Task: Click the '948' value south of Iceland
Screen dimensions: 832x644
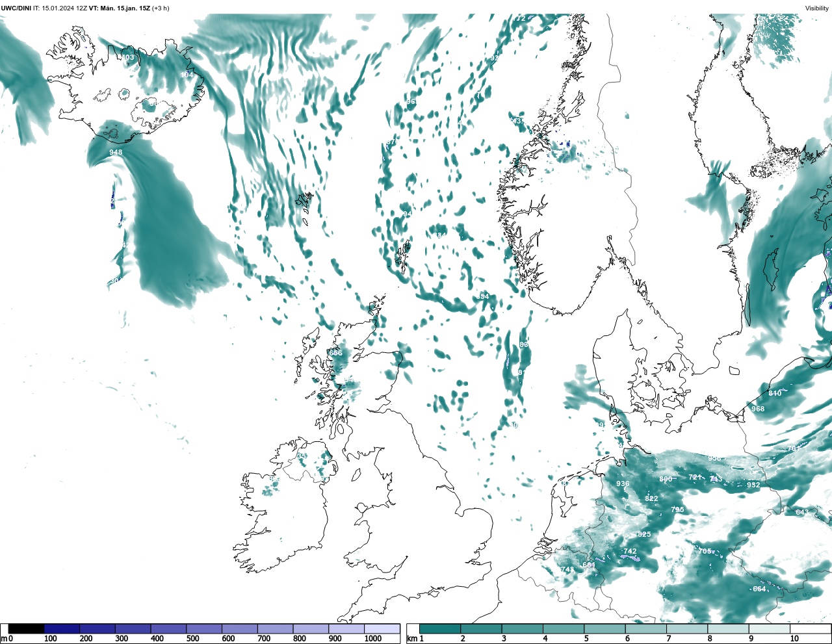Action: pyautogui.click(x=116, y=152)
